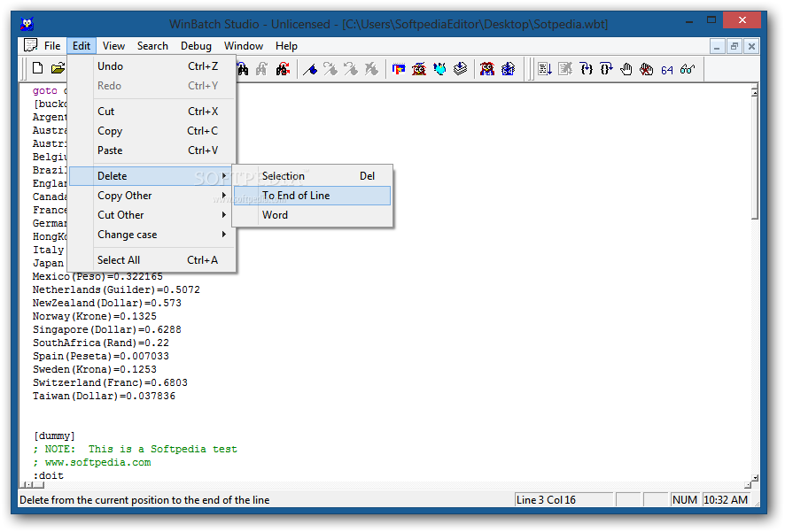The height and width of the screenshot is (532, 785).
Task: Click the vertical scrollbar thumb
Action: click(x=755, y=158)
